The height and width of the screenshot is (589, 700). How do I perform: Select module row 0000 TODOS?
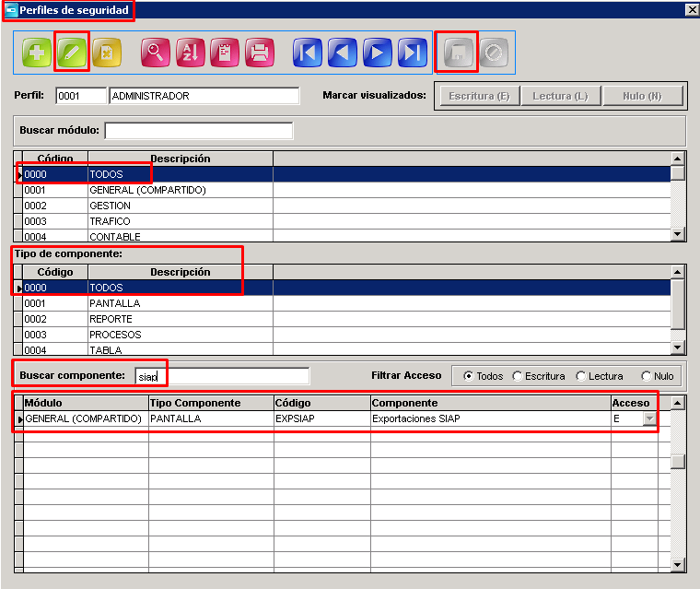(346, 174)
